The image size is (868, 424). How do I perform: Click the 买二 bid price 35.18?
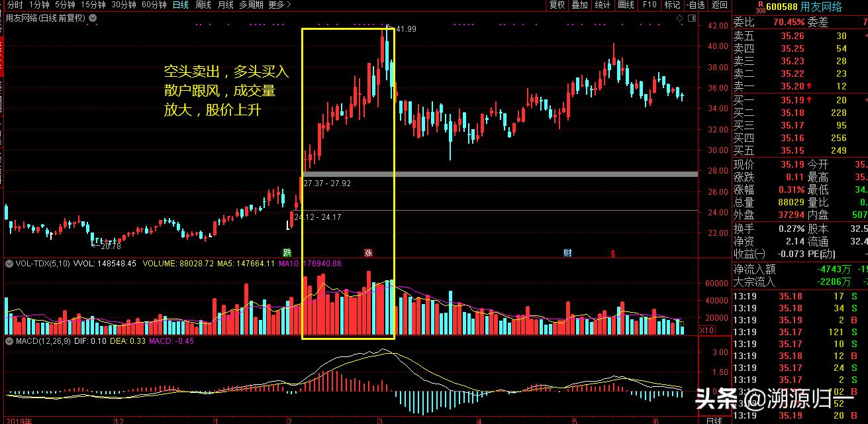pos(793,113)
